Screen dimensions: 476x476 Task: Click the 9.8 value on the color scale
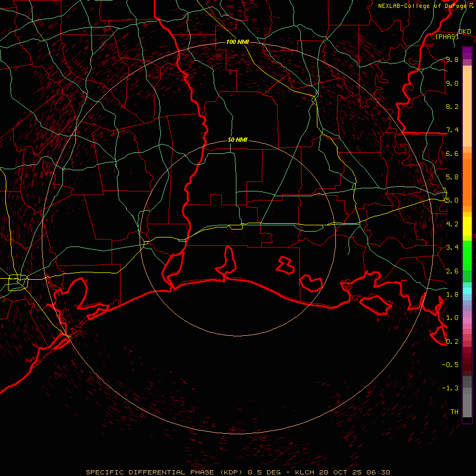[x=452, y=59]
